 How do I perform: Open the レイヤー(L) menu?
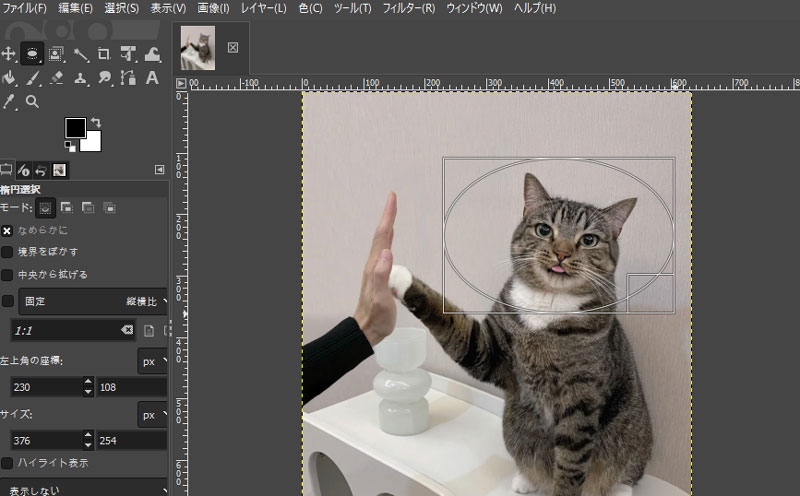tap(263, 8)
